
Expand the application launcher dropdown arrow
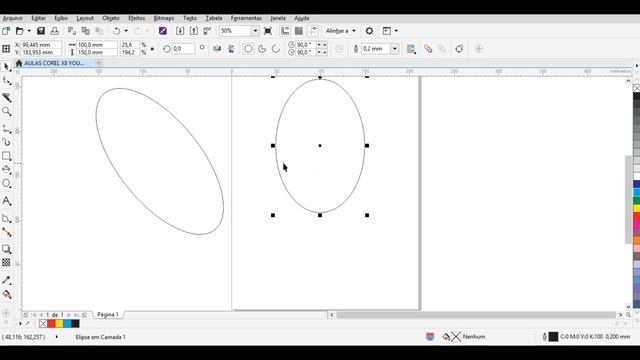coord(396,31)
